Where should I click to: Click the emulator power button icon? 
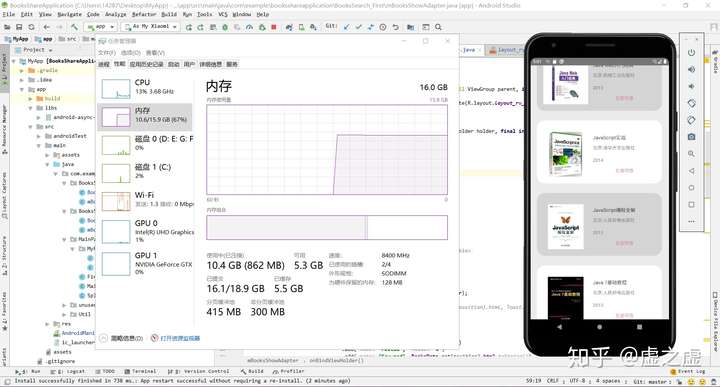click(691, 52)
